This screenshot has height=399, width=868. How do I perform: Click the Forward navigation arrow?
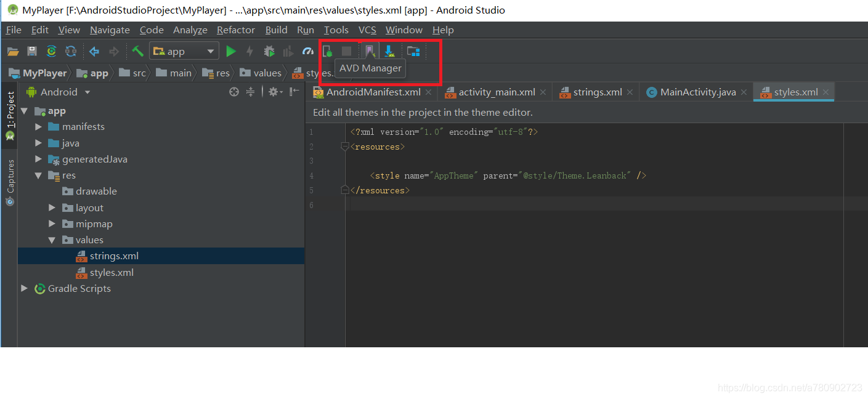tap(114, 52)
